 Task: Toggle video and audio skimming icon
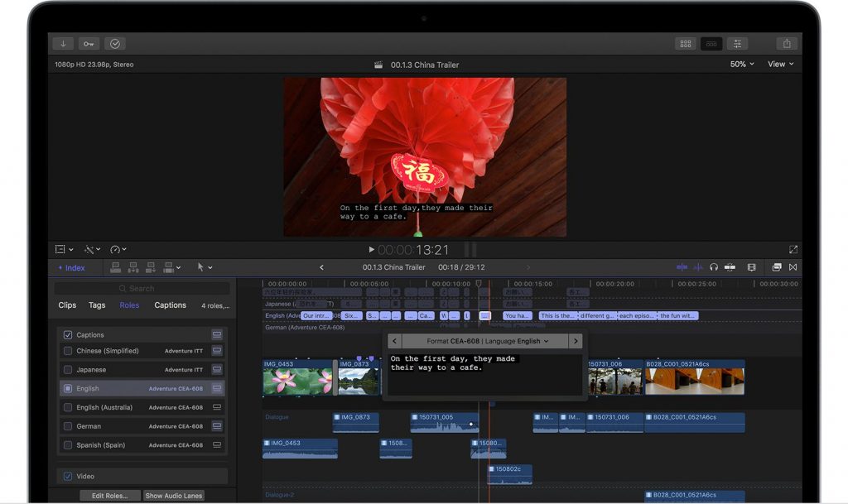[682, 266]
